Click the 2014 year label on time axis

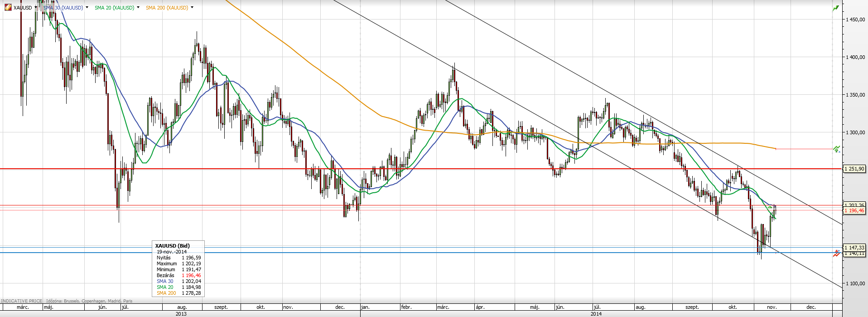596,314
